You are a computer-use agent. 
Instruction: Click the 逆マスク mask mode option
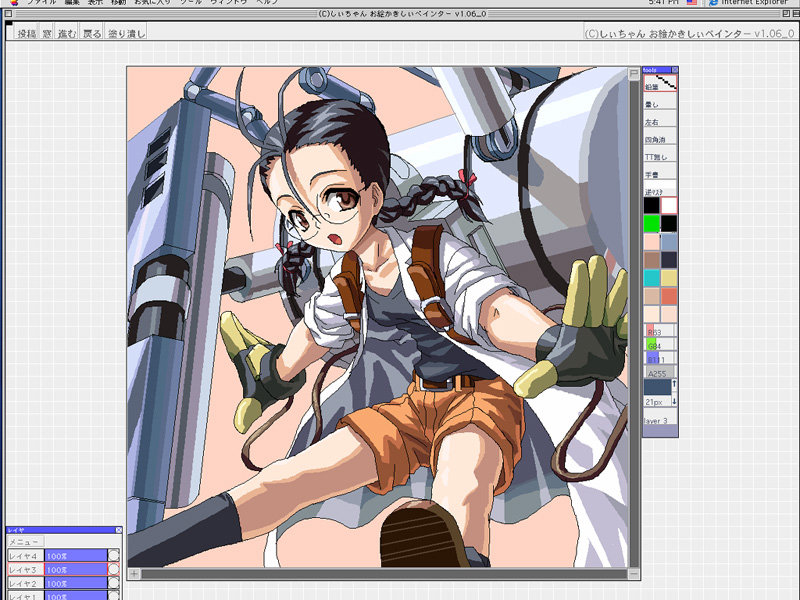click(x=660, y=188)
